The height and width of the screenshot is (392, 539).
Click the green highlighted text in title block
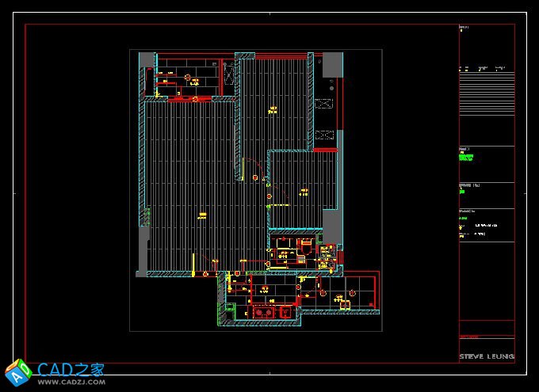pos(466,157)
